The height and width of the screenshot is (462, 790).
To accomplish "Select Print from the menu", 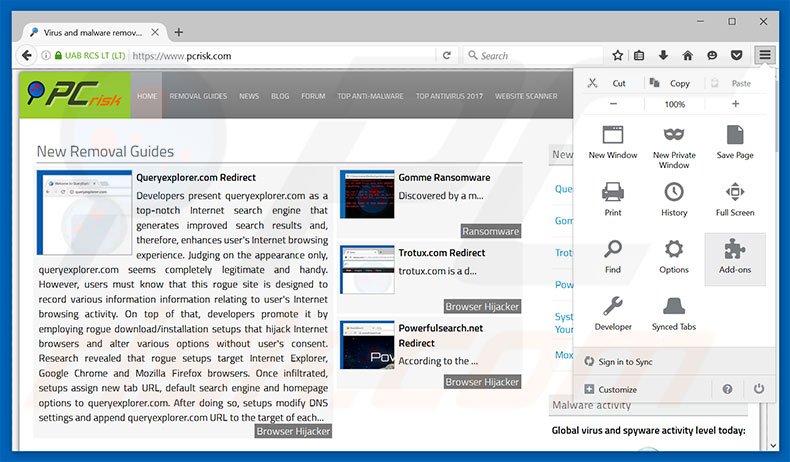I will pyautogui.click(x=613, y=200).
